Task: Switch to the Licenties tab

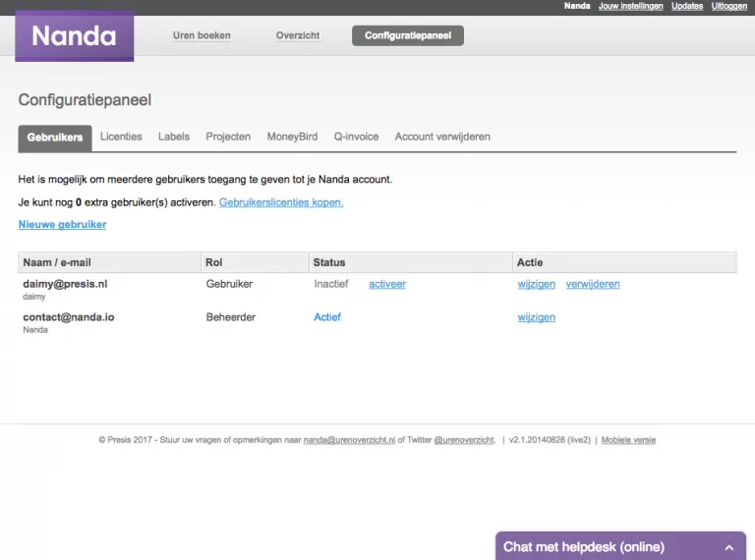Action: tap(121, 137)
